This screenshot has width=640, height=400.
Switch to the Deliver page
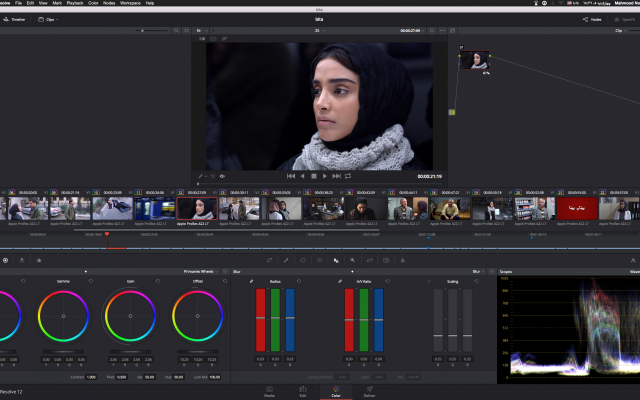point(369,392)
